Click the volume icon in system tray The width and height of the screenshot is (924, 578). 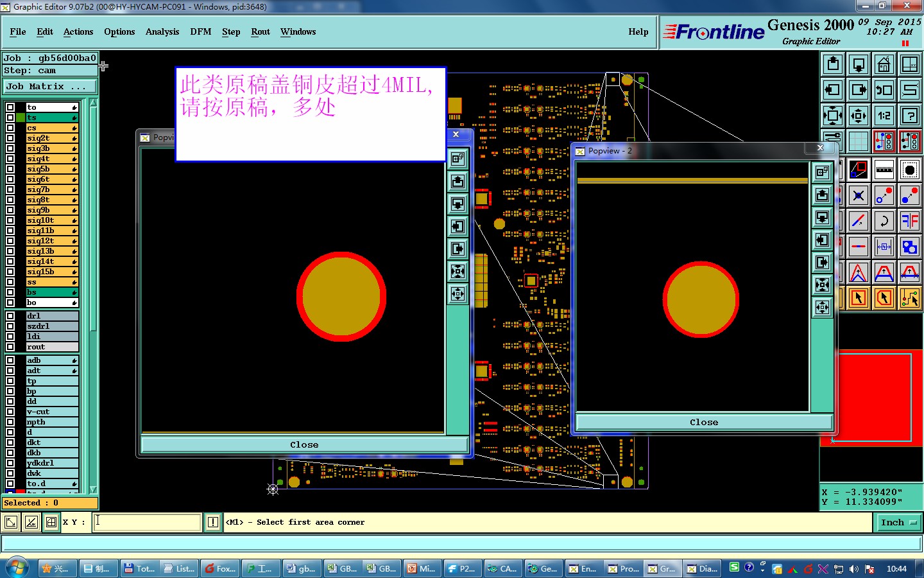854,569
